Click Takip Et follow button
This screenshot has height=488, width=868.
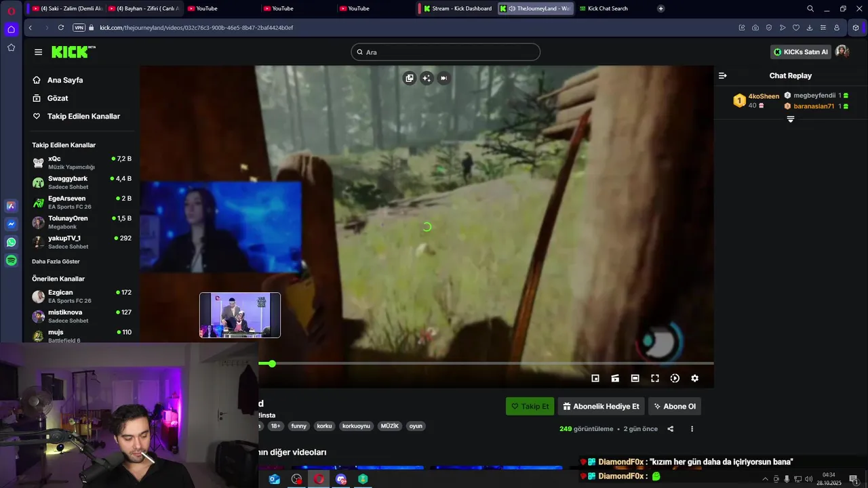(x=530, y=407)
